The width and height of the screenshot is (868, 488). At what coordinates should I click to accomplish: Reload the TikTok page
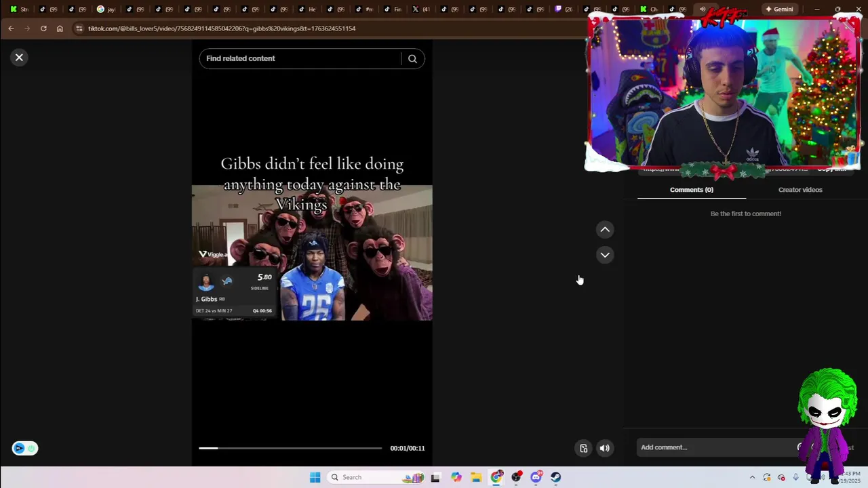point(43,28)
